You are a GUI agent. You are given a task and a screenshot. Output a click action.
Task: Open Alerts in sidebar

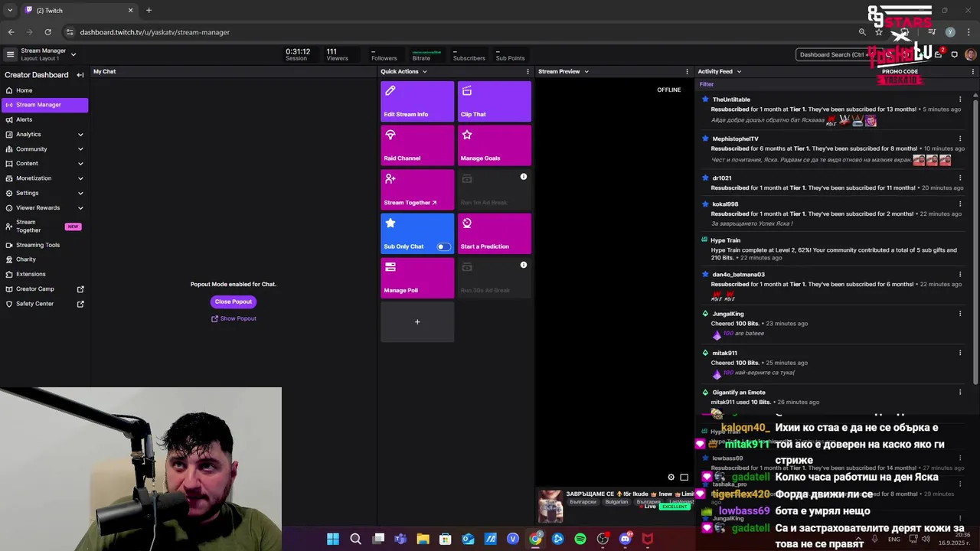[44, 119]
